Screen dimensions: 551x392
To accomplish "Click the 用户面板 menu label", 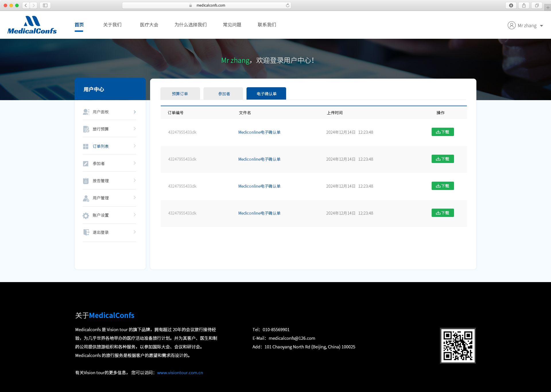I will [101, 112].
